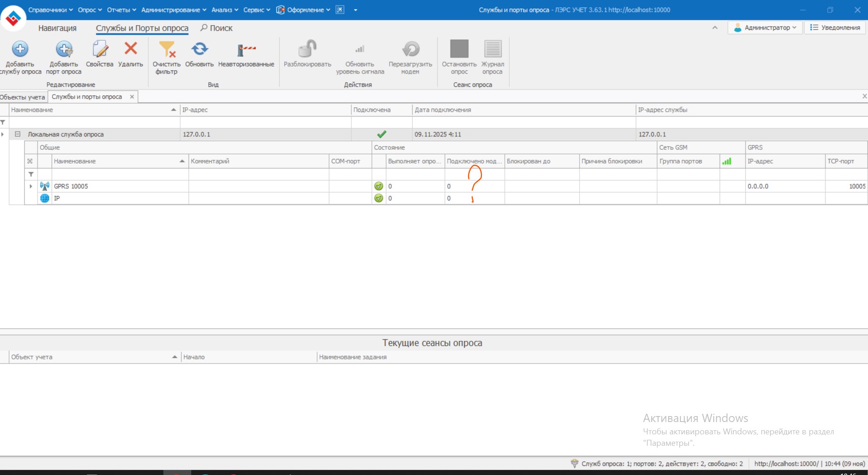Sort by the Наименование column header
Screen dimensions: 868x475
coord(91,110)
